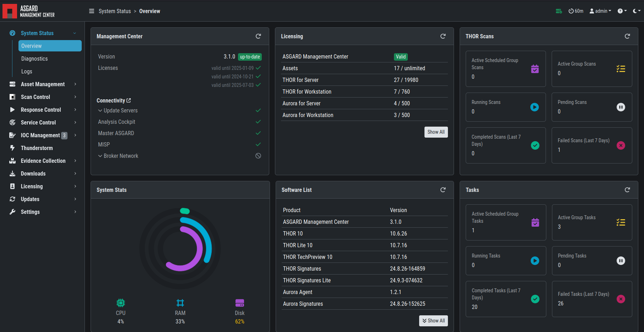Image resolution: width=644 pixels, height=332 pixels.
Task: Open the Logs page
Action: (x=27, y=71)
